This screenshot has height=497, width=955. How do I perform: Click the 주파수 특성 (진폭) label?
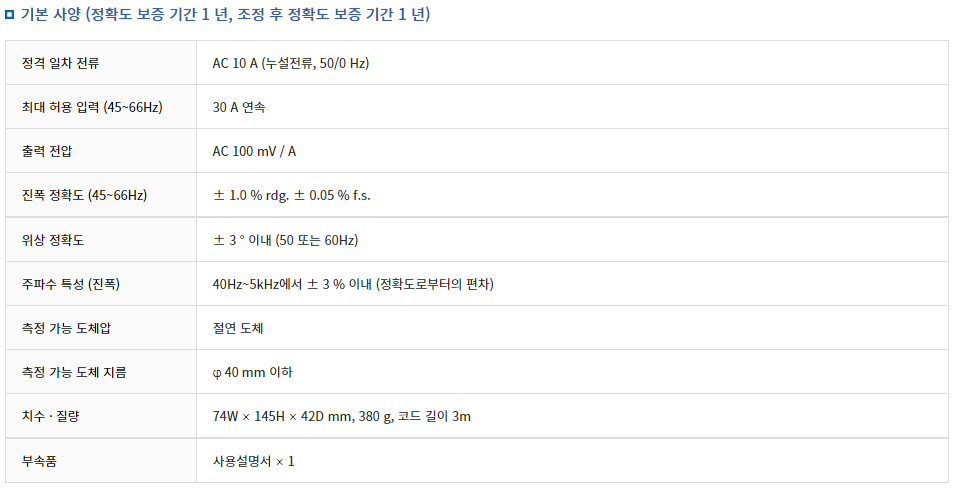pyautogui.click(x=71, y=284)
